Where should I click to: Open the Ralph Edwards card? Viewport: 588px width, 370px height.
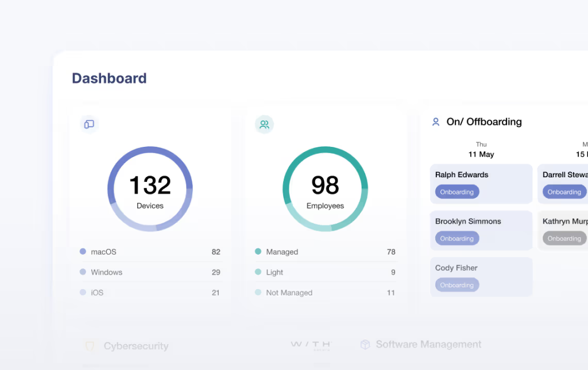pos(481,176)
